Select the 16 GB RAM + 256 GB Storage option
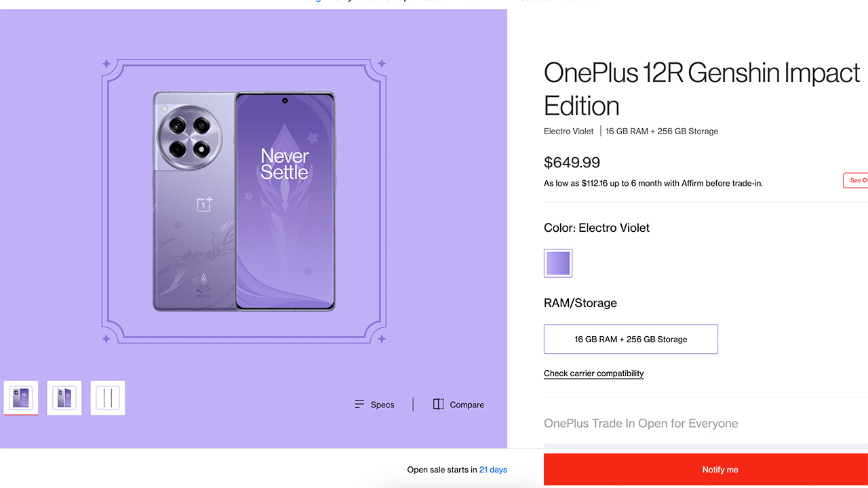Viewport: 868px width, 488px height. [630, 339]
